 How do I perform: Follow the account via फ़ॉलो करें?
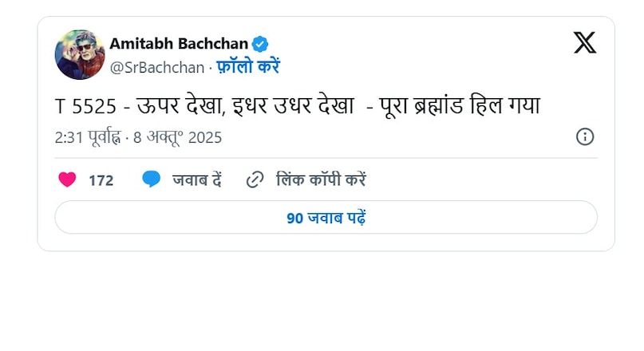(x=248, y=66)
